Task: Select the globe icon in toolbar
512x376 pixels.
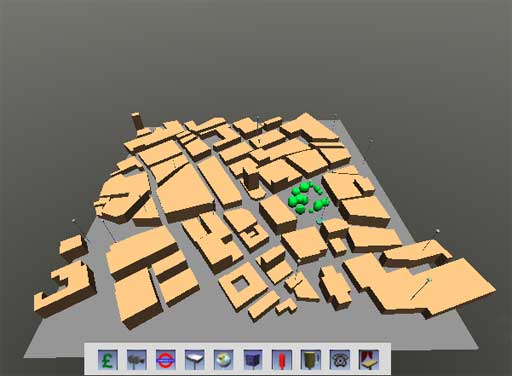Action: [x=224, y=360]
